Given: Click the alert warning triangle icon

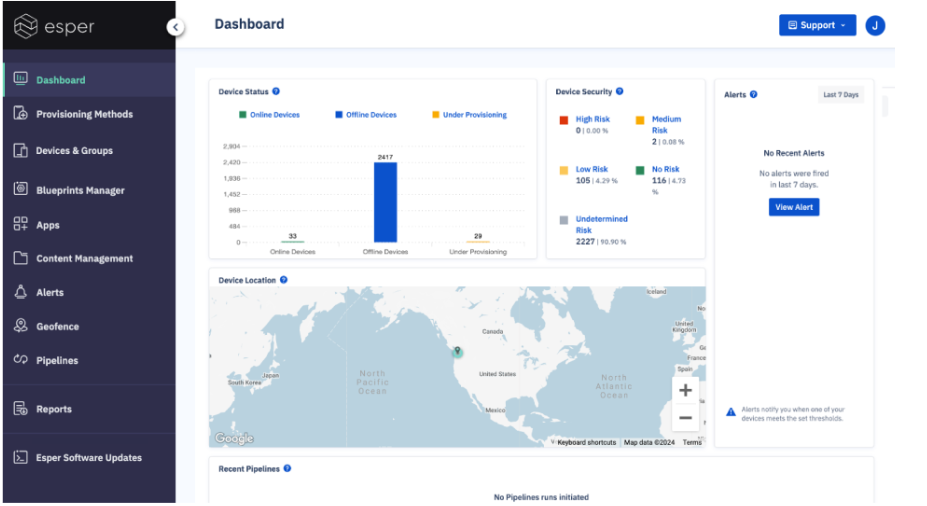Looking at the screenshot, I should (731, 412).
